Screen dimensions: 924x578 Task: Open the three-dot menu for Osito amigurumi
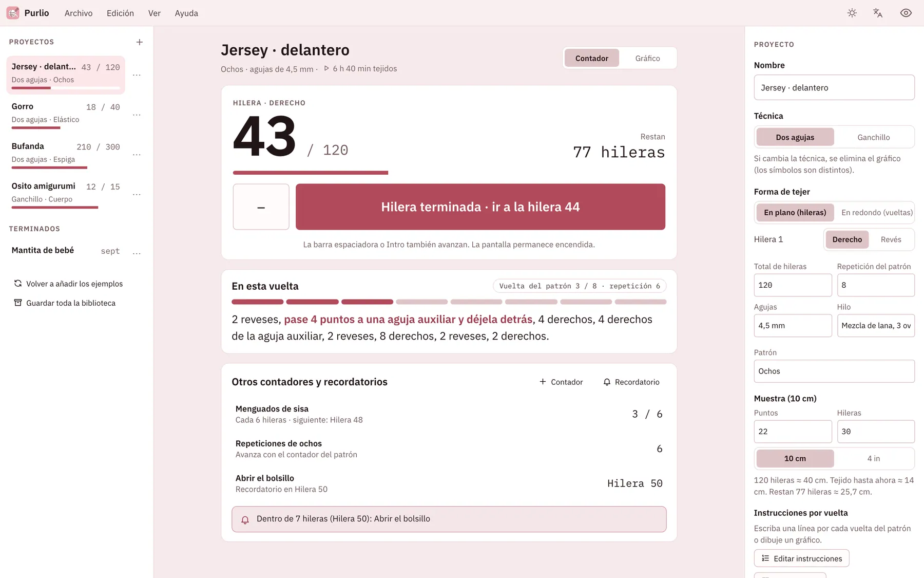point(137,194)
